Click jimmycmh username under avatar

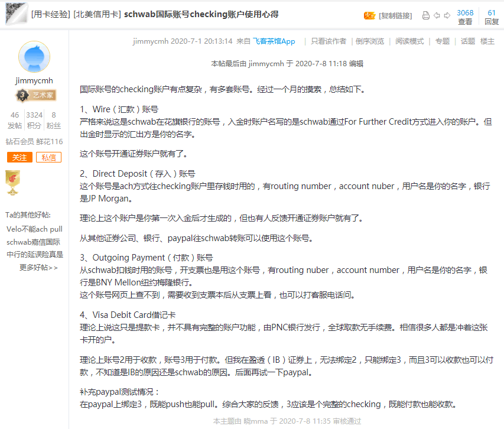coord(34,80)
